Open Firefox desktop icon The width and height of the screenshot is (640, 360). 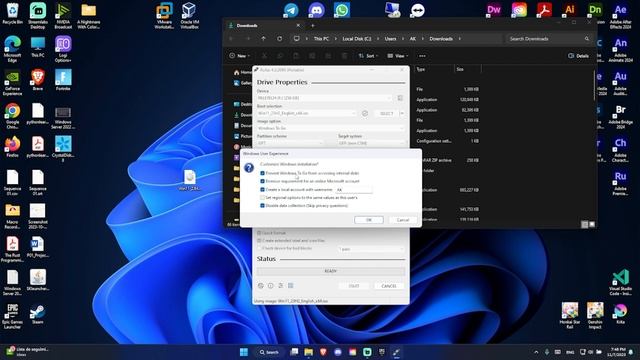coord(12,147)
